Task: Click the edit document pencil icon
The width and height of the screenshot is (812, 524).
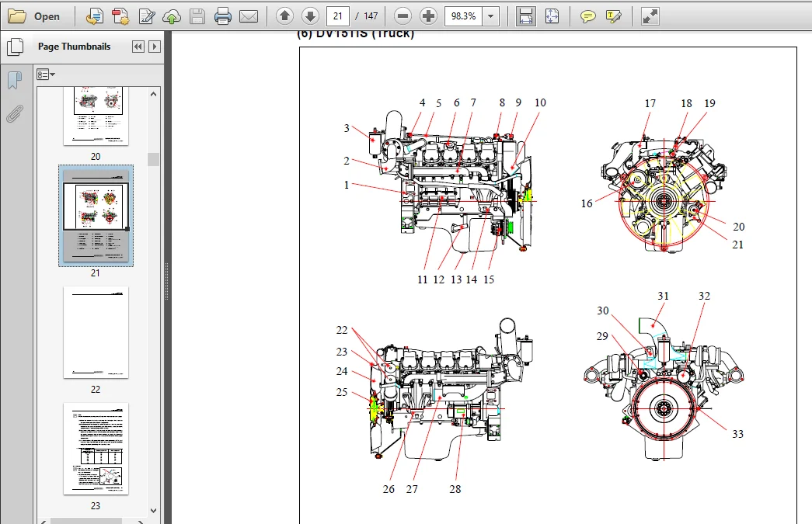Action: click(x=147, y=16)
